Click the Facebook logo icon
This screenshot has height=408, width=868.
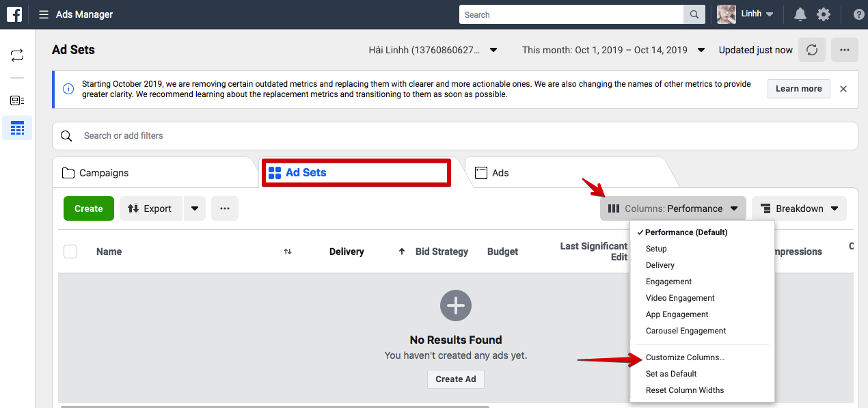click(14, 14)
